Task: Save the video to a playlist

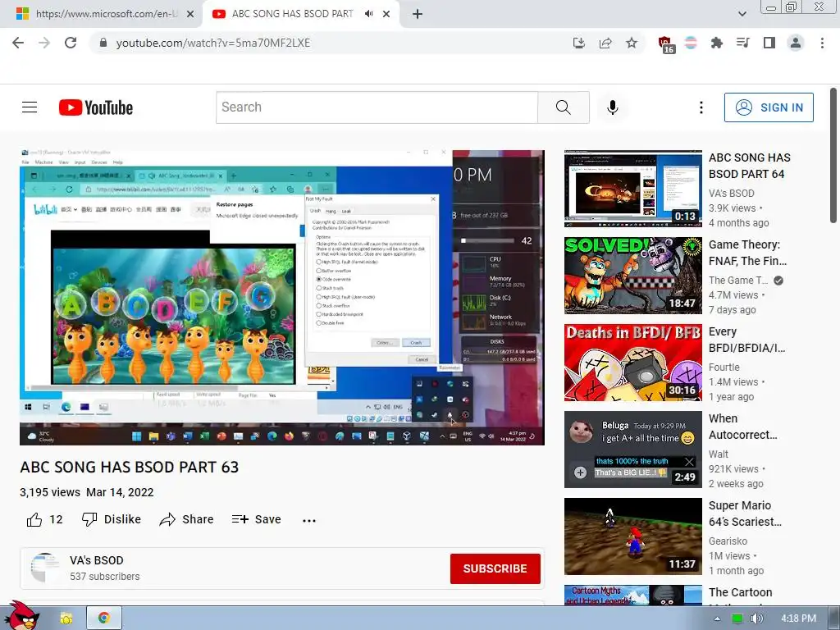Action: click(256, 519)
